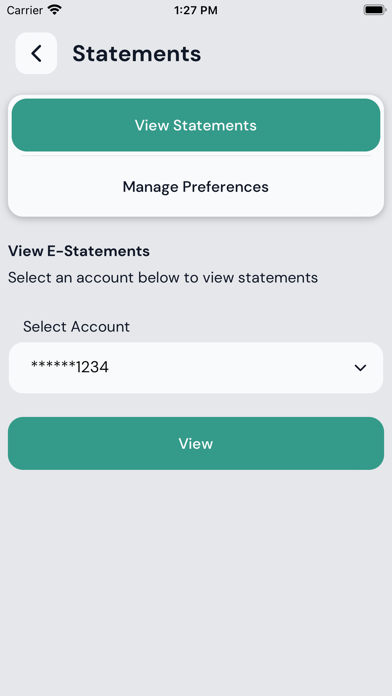Tap the Wi-Fi signal icon in status bar
This screenshot has width=392, height=696.
click(55, 10)
